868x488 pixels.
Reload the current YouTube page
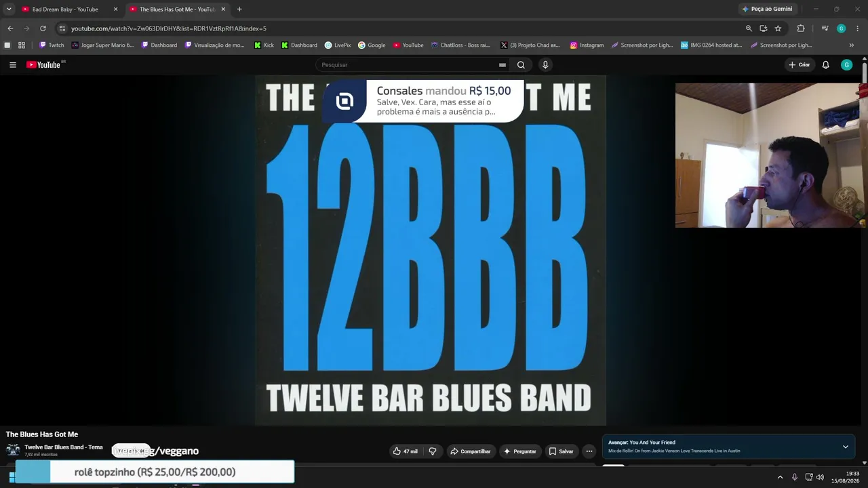[43, 28]
